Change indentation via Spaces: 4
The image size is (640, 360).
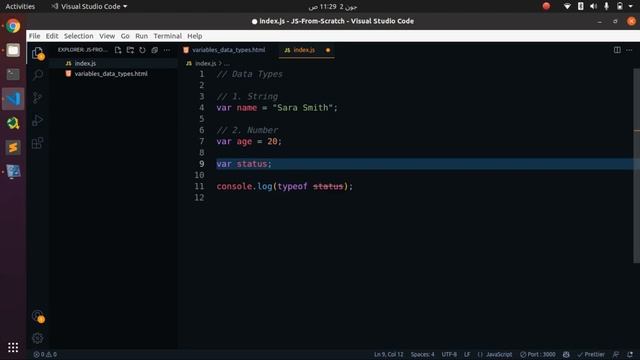tap(422, 354)
